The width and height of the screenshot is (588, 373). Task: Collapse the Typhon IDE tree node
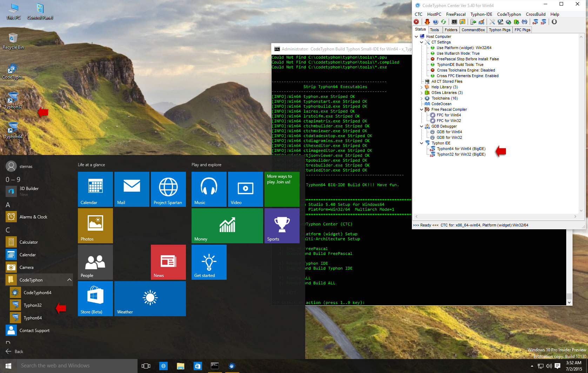[422, 143]
